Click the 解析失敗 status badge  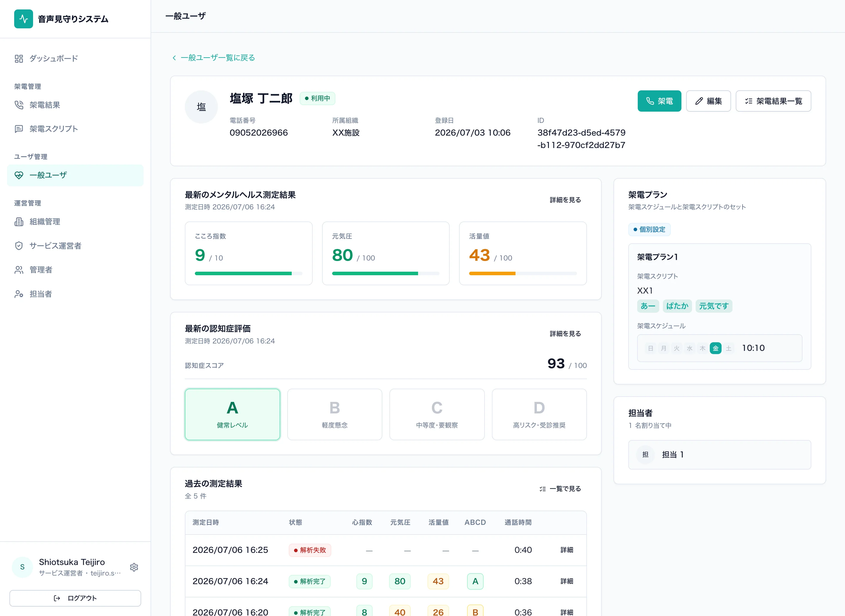[x=310, y=550]
